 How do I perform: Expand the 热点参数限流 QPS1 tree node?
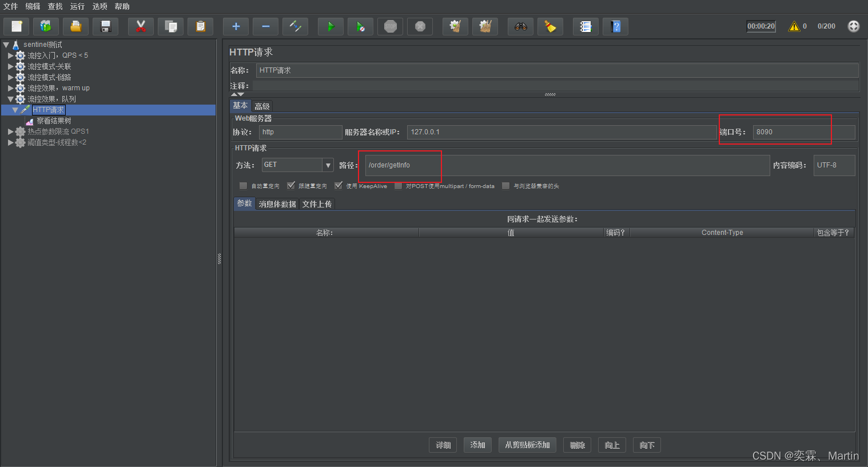(10, 131)
